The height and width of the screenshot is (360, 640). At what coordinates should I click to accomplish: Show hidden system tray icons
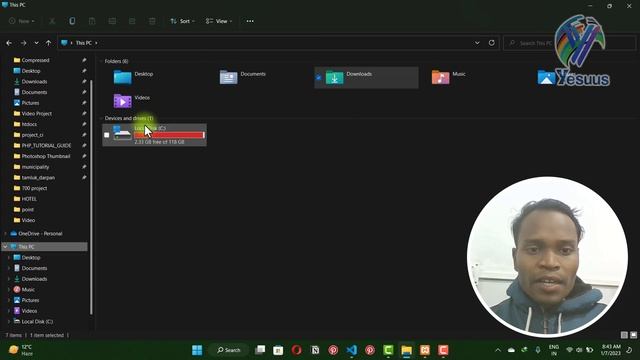(x=498, y=350)
